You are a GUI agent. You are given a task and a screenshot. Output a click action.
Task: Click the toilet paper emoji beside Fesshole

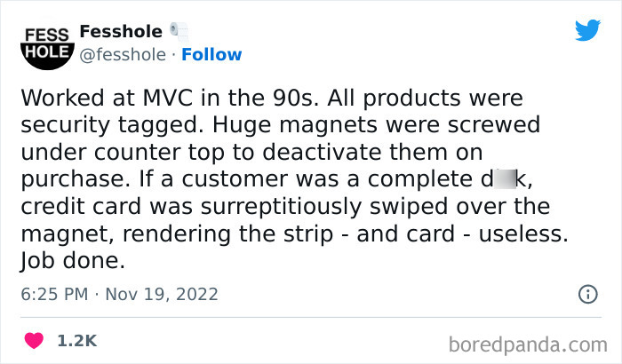click(x=180, y=30)
